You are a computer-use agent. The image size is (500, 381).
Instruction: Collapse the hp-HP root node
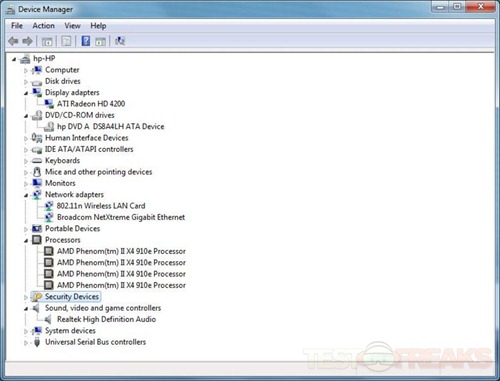coord(14,59)
